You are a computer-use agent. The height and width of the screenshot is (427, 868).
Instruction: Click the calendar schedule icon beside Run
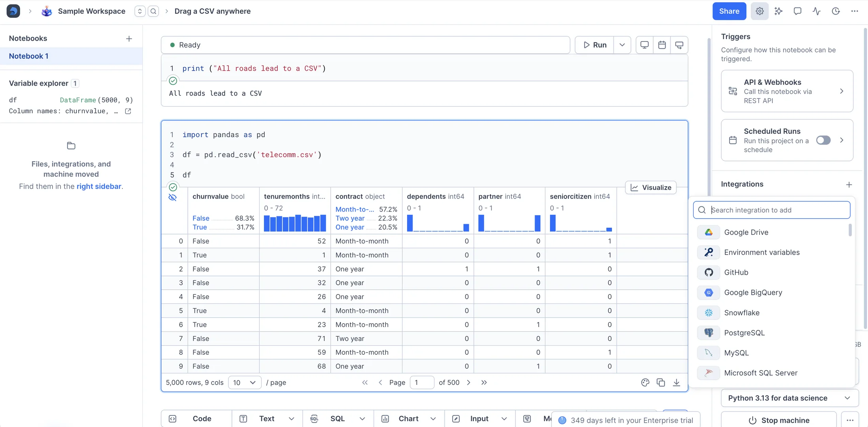[x=662, y=45]
